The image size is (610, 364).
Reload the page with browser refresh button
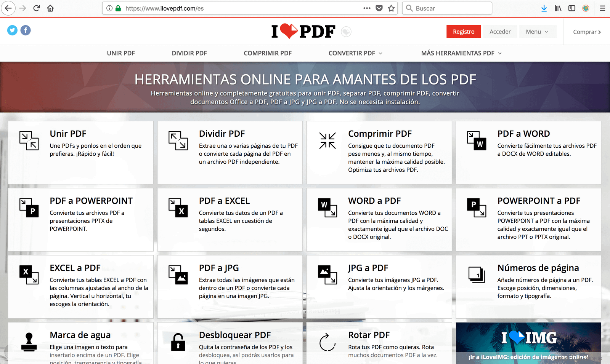(x=37, y=8)
